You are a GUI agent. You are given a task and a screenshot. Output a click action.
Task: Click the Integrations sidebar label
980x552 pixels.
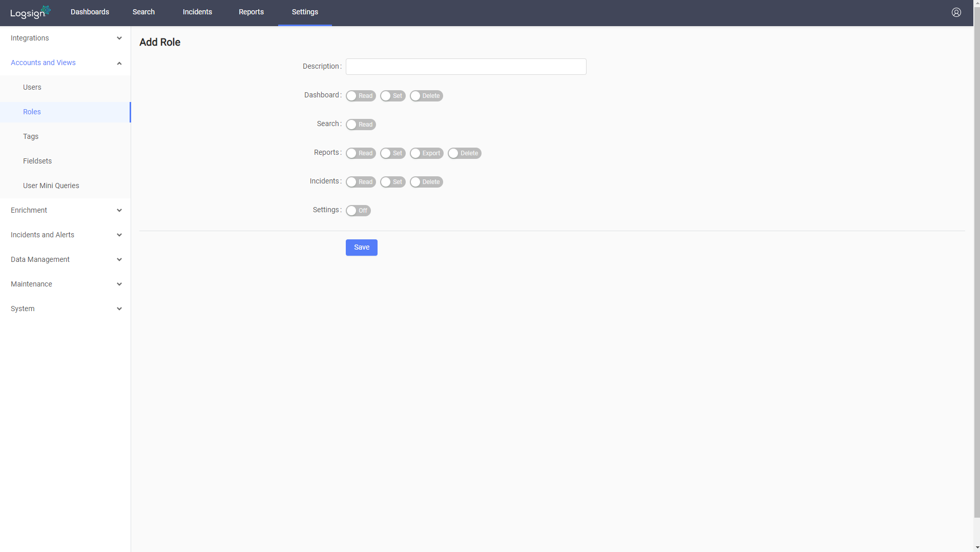(30, 38)
